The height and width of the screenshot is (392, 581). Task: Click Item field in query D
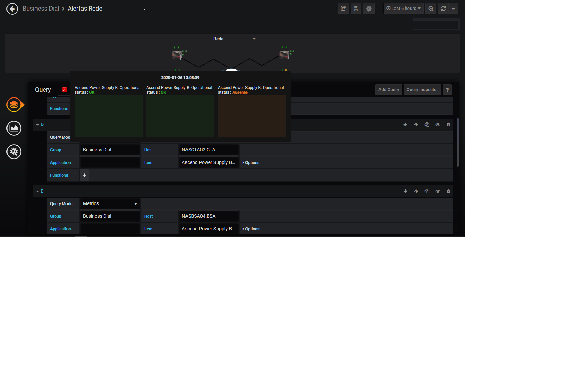(209, 163)
